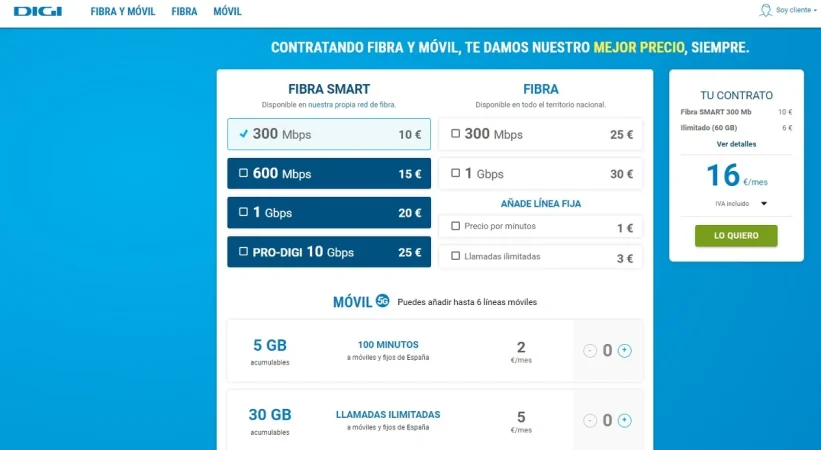
Task: Open the Ver detalles link
Action: pos(736,144)
